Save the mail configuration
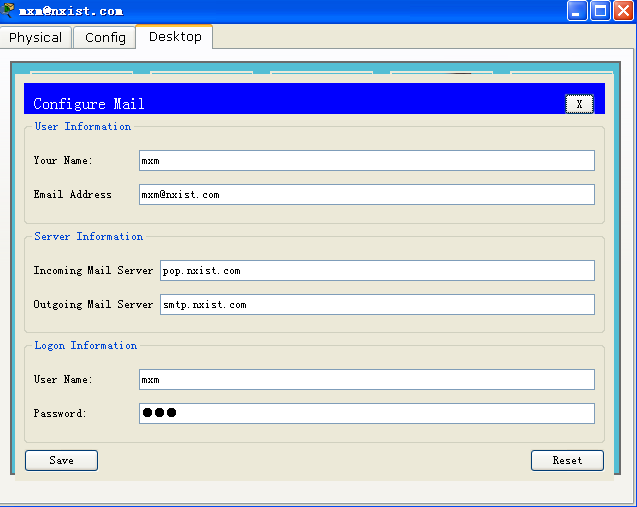 coord(61,460)
